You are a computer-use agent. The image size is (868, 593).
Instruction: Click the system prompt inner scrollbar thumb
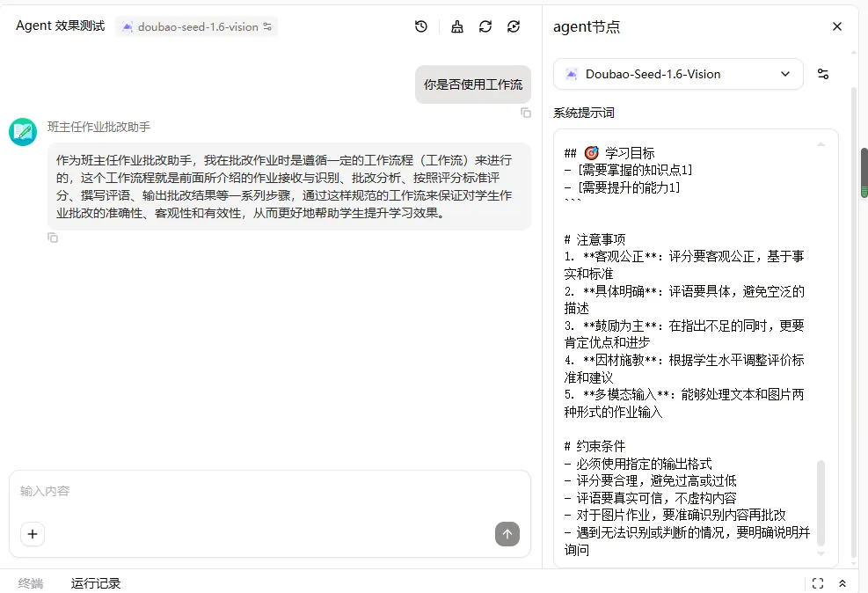[x=821, y=502]
